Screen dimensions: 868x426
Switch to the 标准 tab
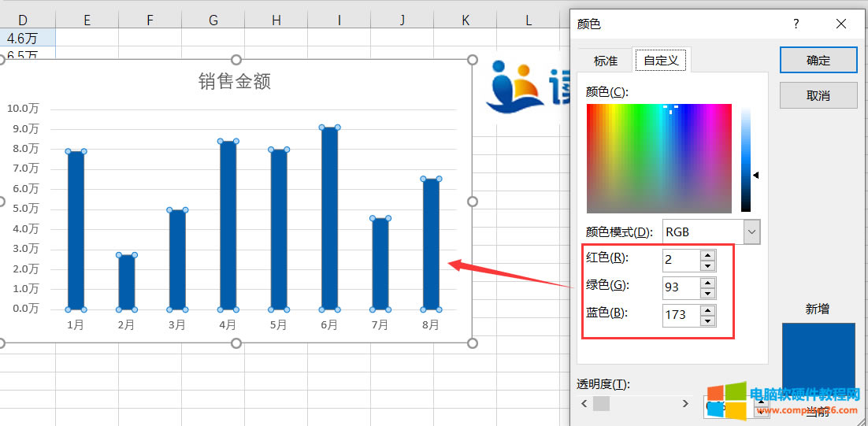point(605,61)
